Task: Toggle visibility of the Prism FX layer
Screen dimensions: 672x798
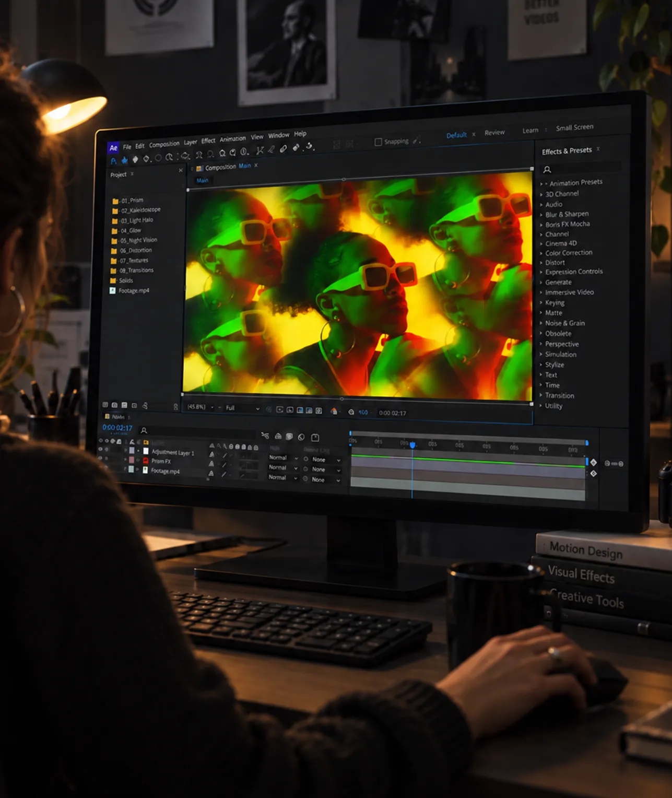Action: [x=100, y=458]
